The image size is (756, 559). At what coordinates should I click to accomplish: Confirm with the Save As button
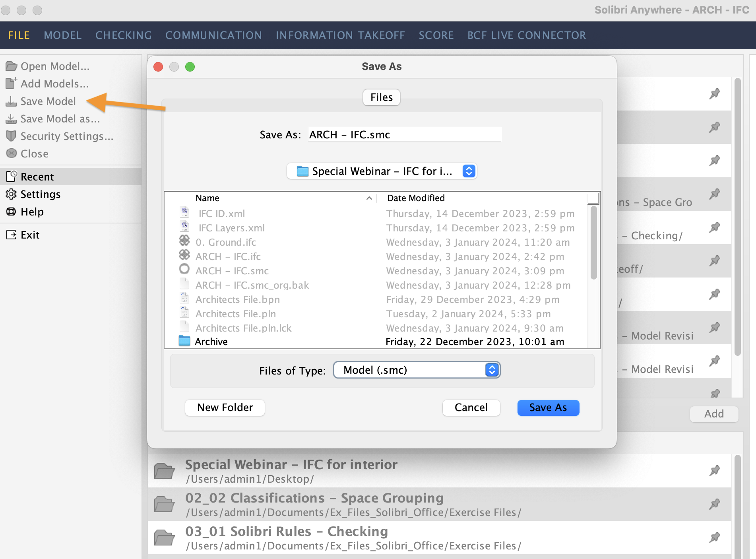tap(548, 408)
